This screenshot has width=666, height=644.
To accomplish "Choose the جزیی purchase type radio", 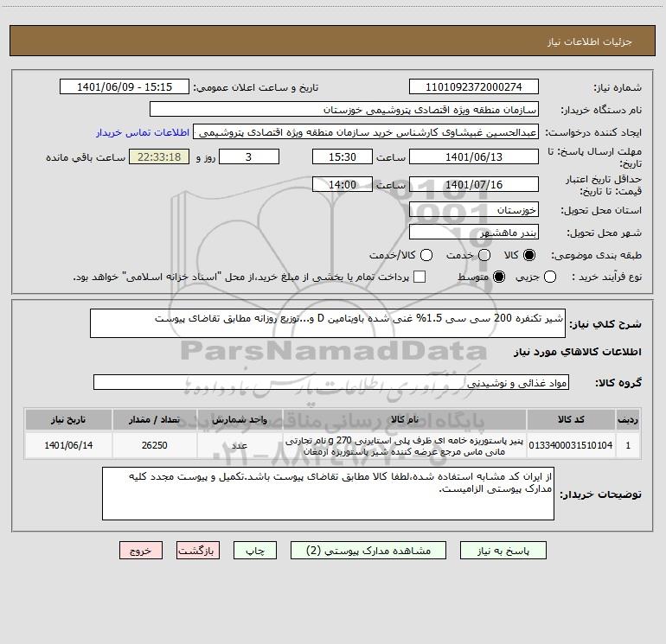I will pyautogui.click(x=550, y=277).
